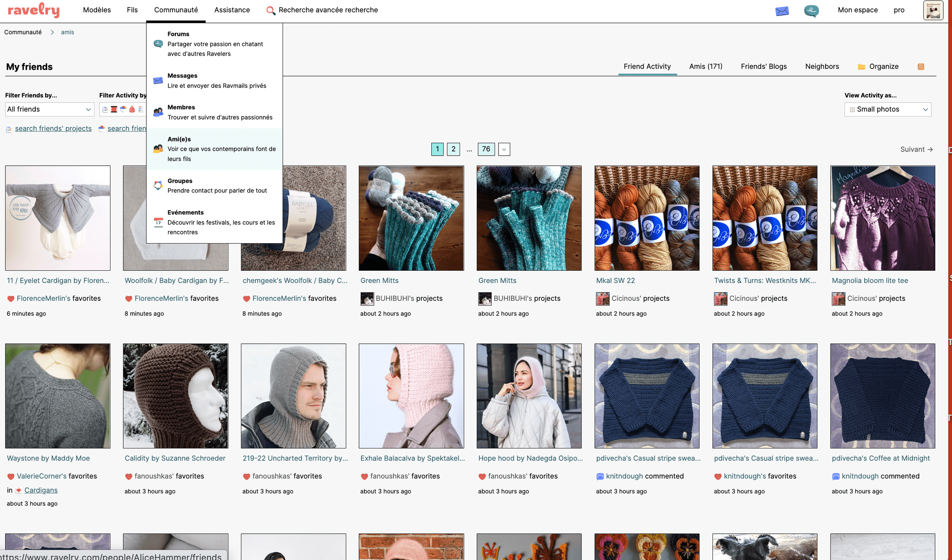
Task: Go to Suivant next page
Action: [x=916, y=149]
